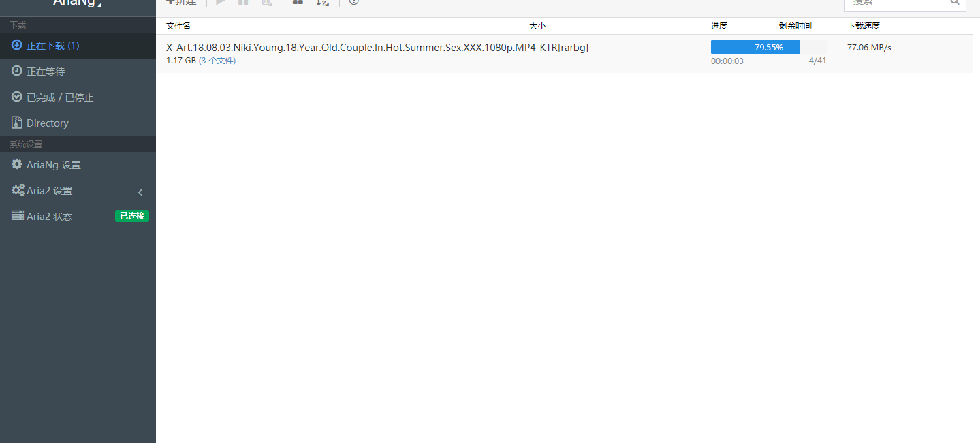The image size is (980, 443).
Task: Open AriaNg 设置 settings page
Action: pyautogui.click(x=78, y=165)
